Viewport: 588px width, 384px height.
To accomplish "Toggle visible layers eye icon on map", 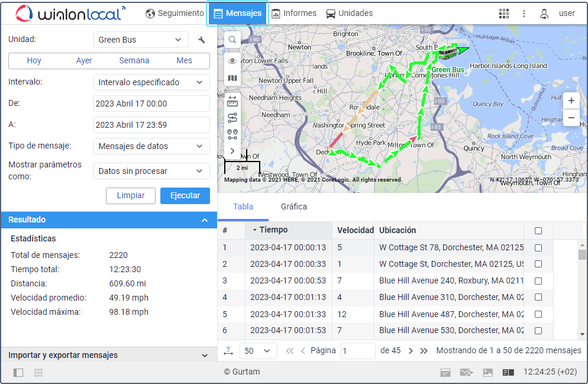I will [x=232, y=60].
